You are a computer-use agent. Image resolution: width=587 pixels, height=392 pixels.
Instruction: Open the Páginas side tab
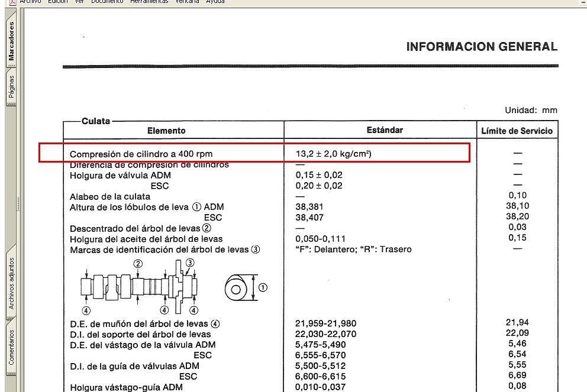tap(11, 88)
